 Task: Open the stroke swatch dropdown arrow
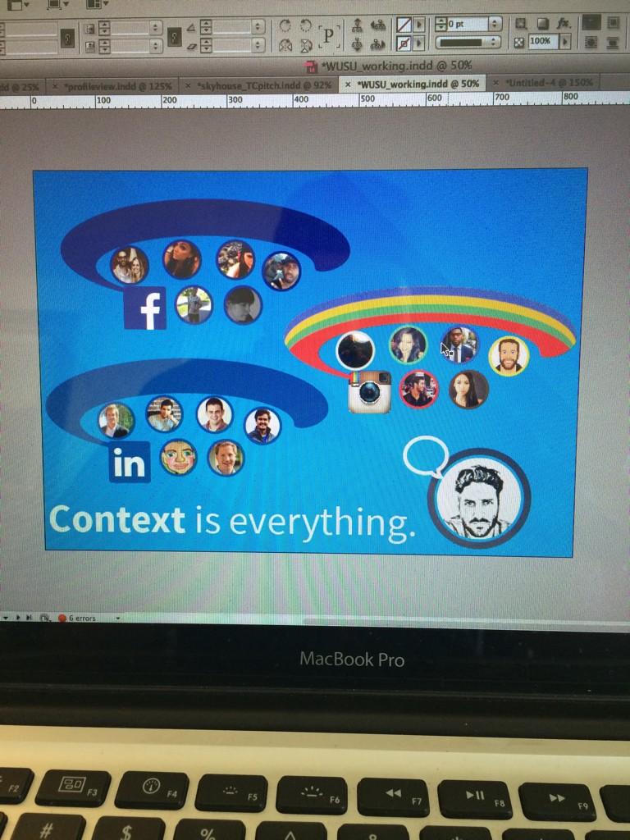click(419, 43)
